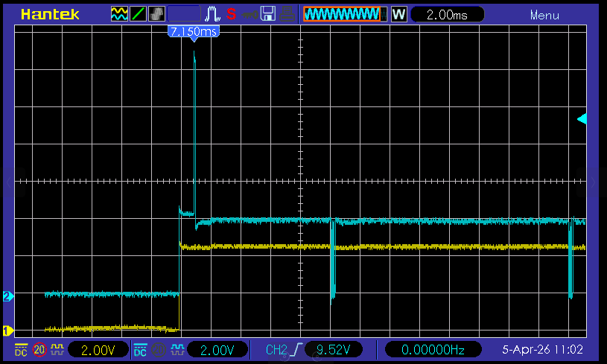Toggle CH2 DC coupling indicator
The height and width of the screenshot is (364, 607).
(x=140, y=349)
